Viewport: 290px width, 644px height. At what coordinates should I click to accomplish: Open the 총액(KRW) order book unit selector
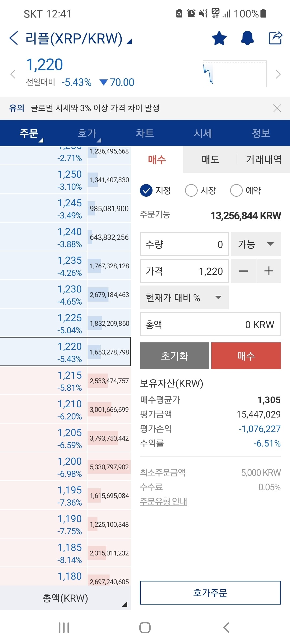tap(65, 598)
